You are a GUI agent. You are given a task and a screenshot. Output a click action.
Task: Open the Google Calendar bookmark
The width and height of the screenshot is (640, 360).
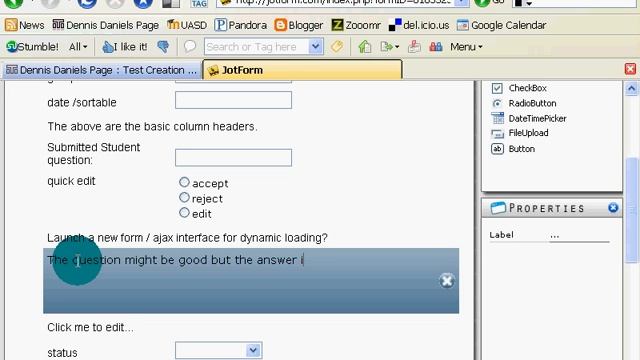(x=501, y=25)
